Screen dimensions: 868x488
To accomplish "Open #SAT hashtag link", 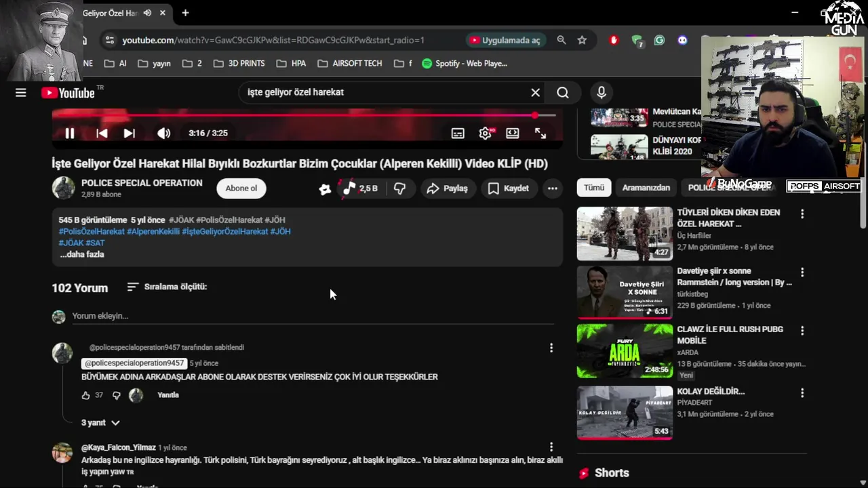I will [96, 243].
